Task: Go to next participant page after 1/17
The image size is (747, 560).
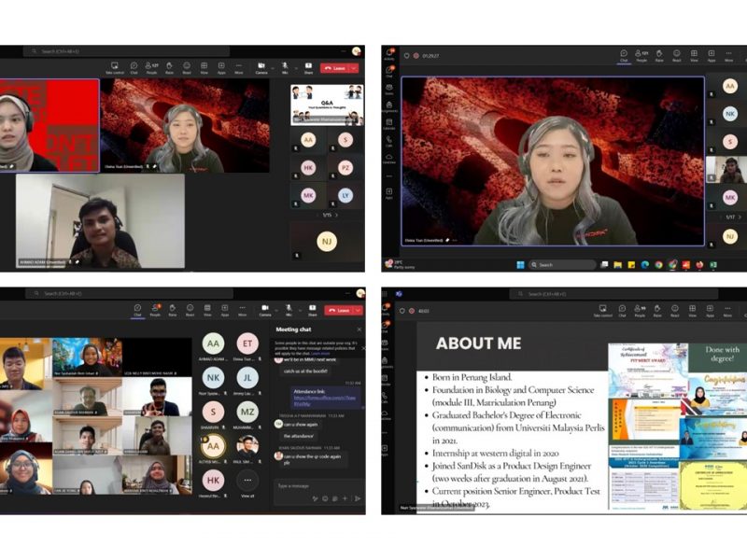Action: (739, 217)
